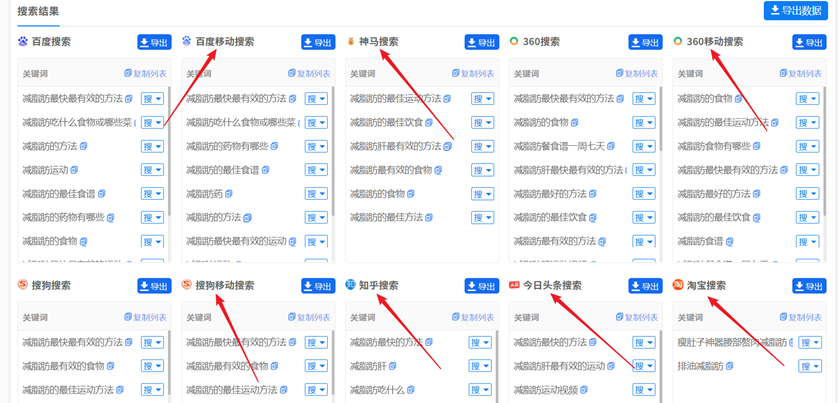This screenshot has height=403, width=839.
Task: Copy icon beside 减脂肪肝 in 知乎搜索 panel
Action: [x=393, y=366]
